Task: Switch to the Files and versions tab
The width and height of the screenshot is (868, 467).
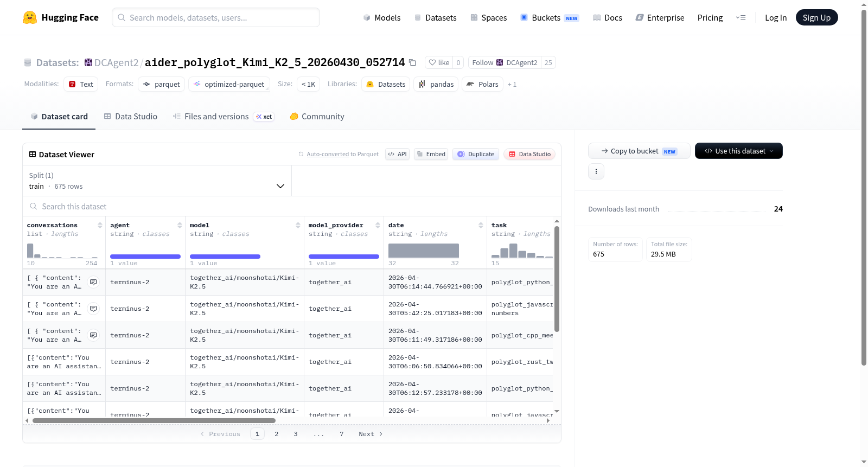Action: (223, 116)
